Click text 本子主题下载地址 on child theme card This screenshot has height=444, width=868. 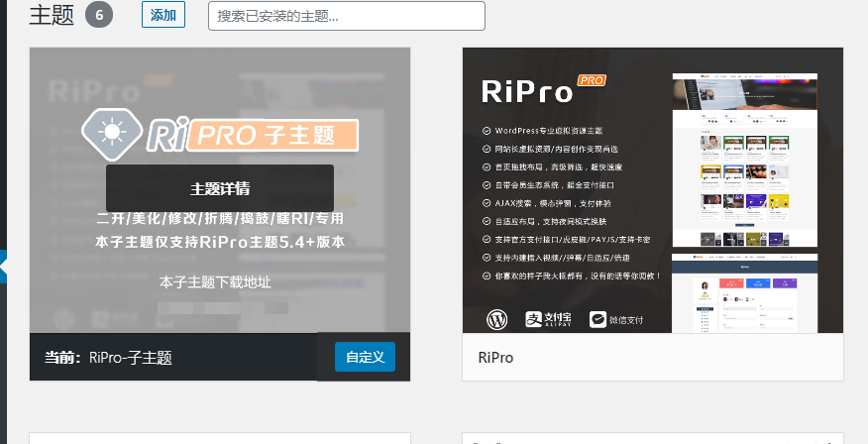[x=215, y=282]
